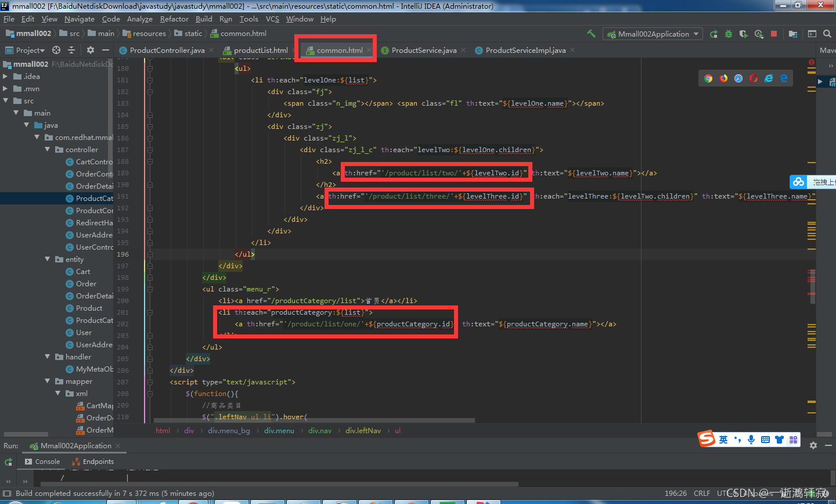Open the Navigate menu
836x504 pixels.
pos(80,19)
